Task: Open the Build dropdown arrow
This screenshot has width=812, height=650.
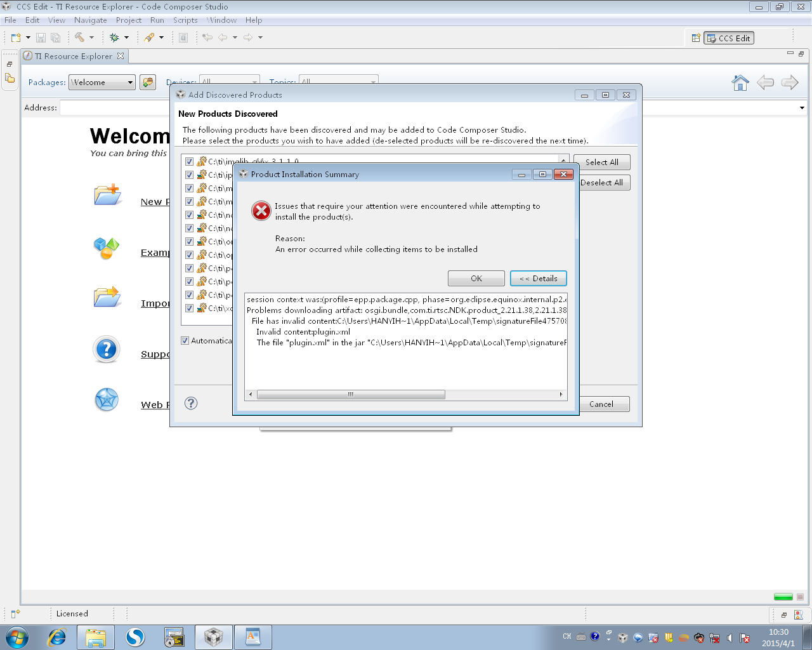Action: coord(91,37)
